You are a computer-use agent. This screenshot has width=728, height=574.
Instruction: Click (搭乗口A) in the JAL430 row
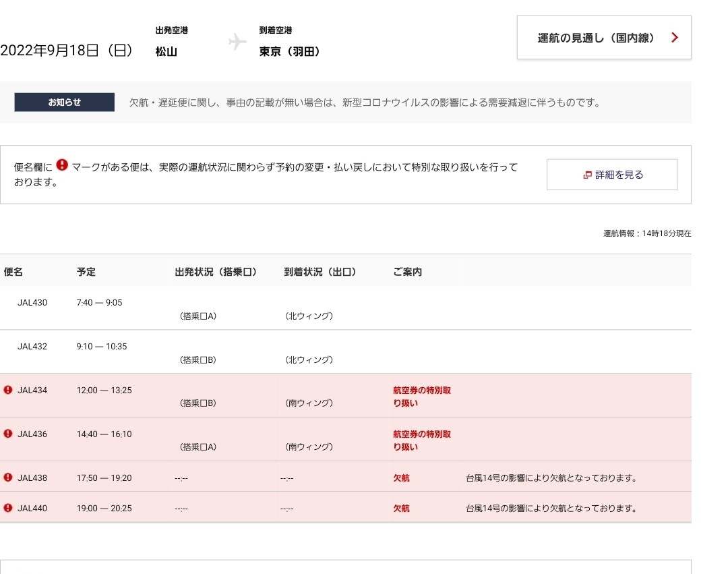pos(198,316)
